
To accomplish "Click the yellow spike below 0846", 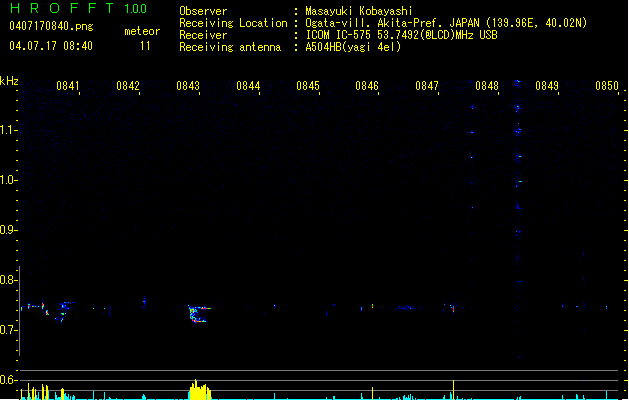I will 373,393.
